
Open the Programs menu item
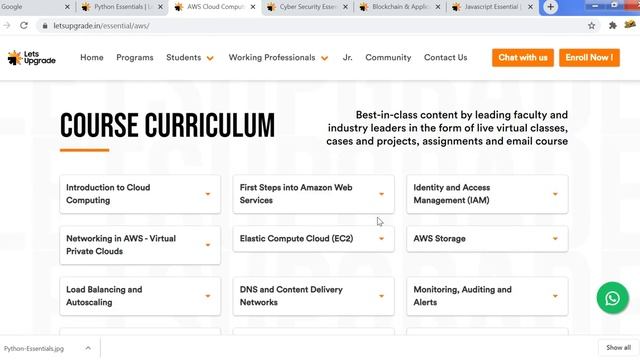point(135,58)
